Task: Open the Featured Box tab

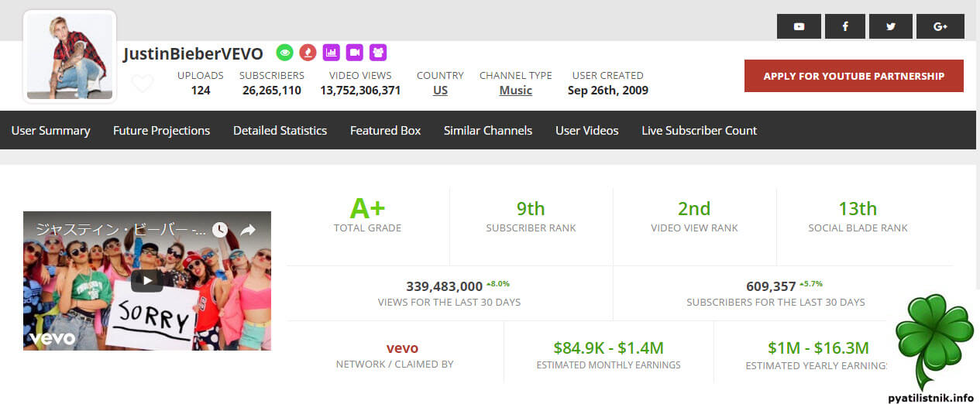Action: [385, 130]
